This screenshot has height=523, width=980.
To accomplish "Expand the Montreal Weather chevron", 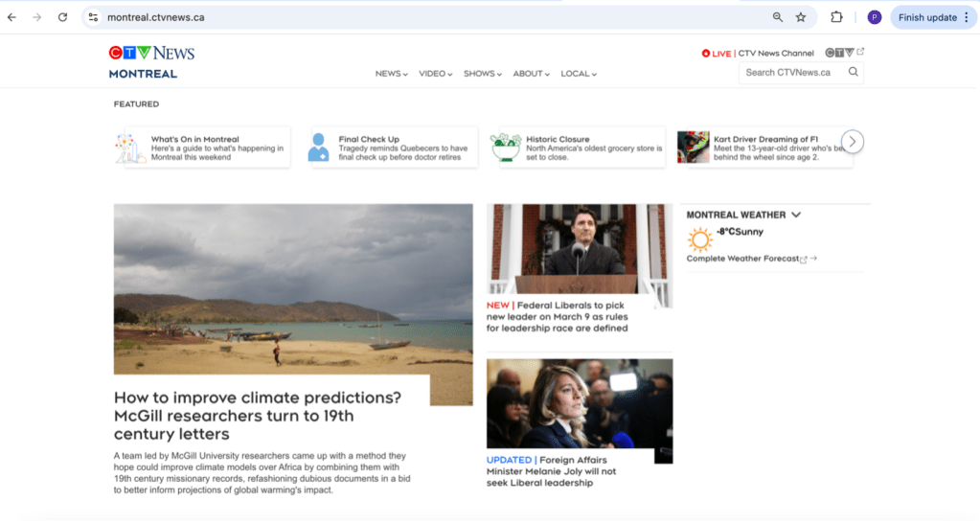I will click(796, 216).
